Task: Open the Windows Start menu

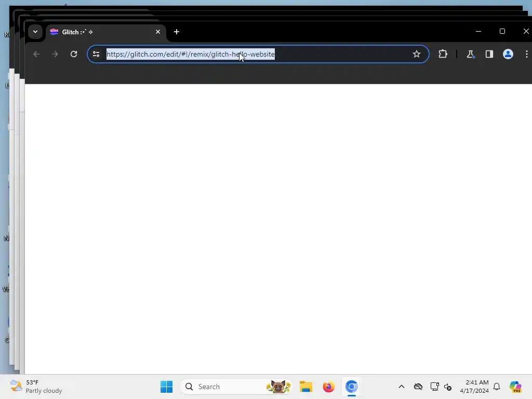Action: [166, 387]
